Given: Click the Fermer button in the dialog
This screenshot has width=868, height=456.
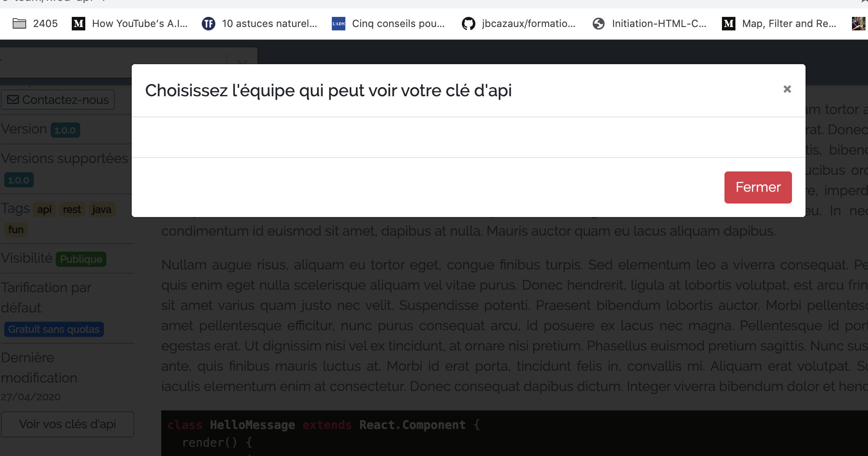Looking at the screenshot, I should [x=757, y=187].
